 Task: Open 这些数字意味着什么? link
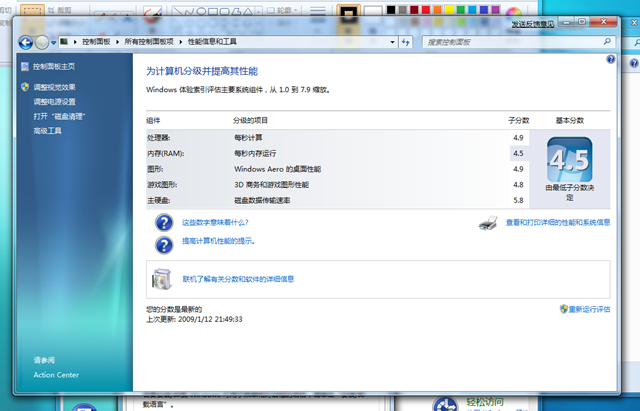tap(215, 222)
